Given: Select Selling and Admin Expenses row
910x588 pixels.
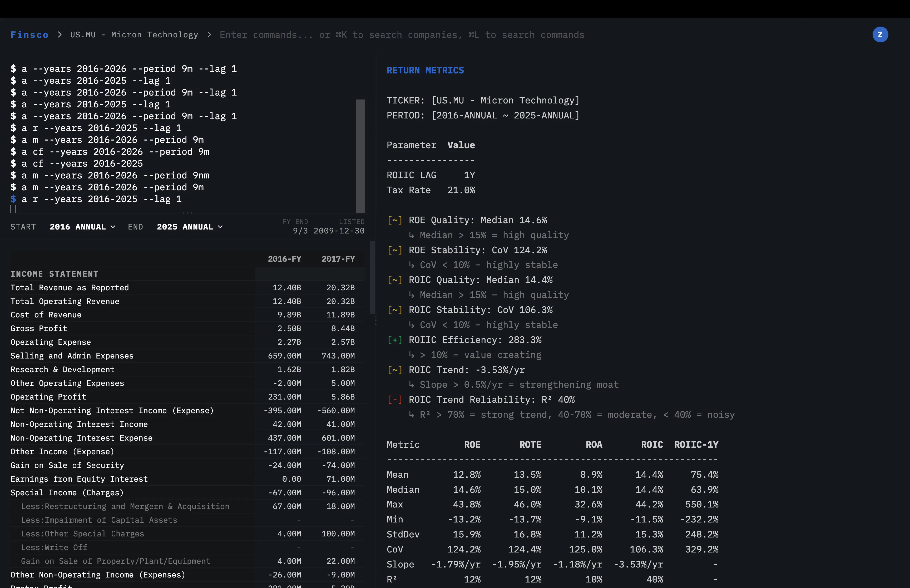Looking at the screenshot, I should 187,356.
